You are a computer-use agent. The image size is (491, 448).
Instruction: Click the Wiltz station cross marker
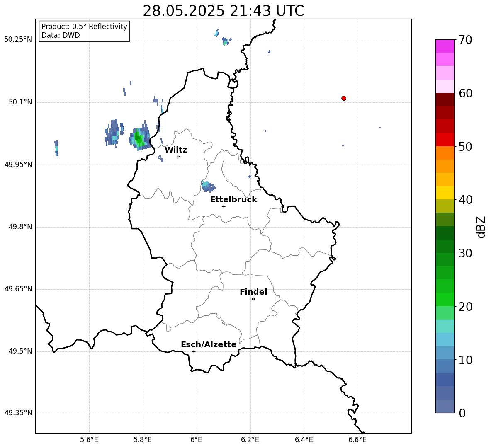[178, 157]
